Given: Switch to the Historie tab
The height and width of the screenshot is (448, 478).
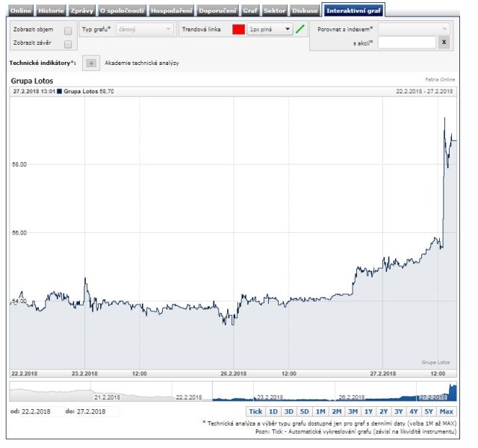Looking at the screenshot, I should tap(51, 11).
